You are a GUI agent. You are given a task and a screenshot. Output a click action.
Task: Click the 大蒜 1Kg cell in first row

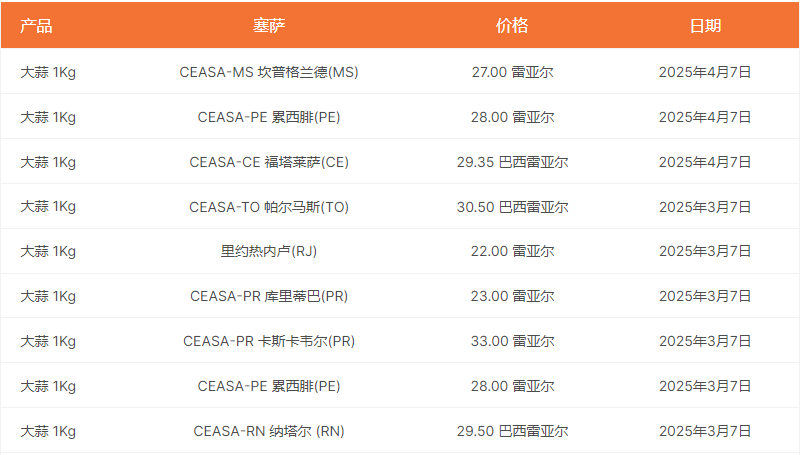(x=48, y=72)
